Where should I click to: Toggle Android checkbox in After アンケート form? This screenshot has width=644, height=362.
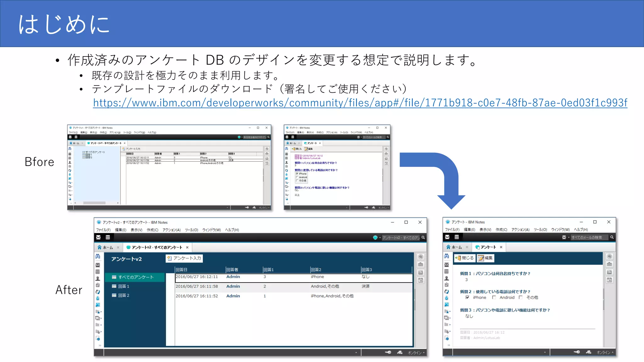[x=494, y=297]
